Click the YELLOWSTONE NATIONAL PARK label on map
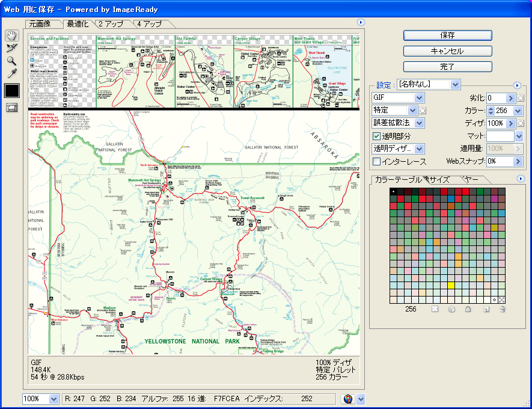Image resolution: width=532 pixels, height=409 pixels. [x=192, y=341]
